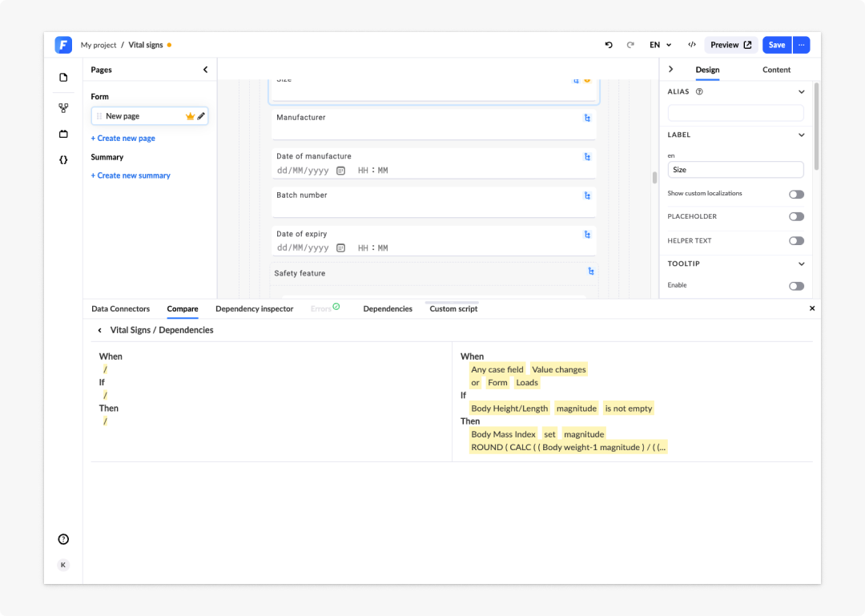The image size is (865, 616).
Task: Click dependency icon on Date of expiry
Action: click(588, 235)
